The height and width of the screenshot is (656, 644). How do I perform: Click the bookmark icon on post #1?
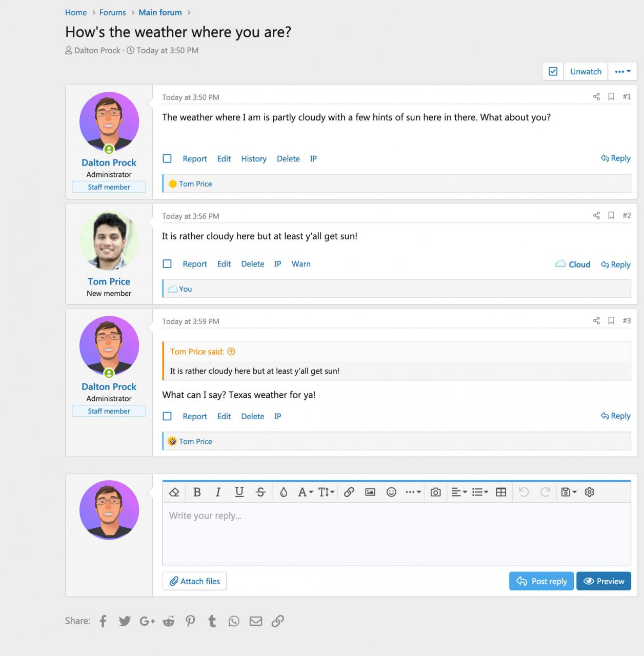tap(611, 97)
